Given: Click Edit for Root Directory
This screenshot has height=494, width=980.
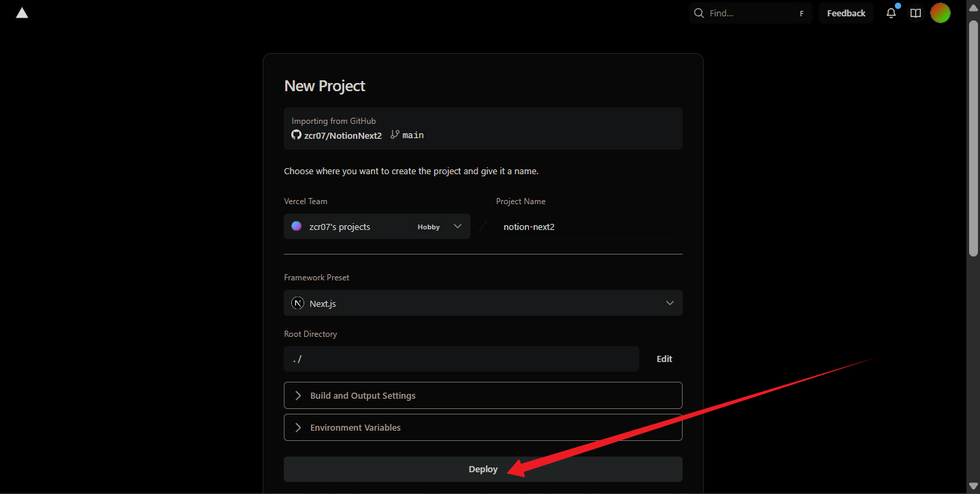Looking at the screenshot, I should (x=664, y=359).
